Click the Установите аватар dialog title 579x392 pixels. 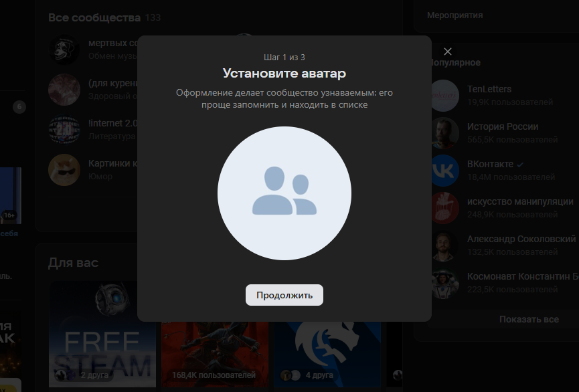[284, 73]
